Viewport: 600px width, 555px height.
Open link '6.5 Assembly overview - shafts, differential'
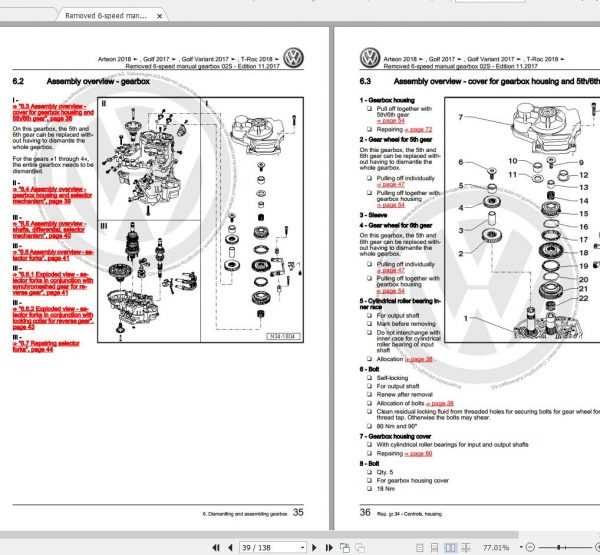point(49,230)
